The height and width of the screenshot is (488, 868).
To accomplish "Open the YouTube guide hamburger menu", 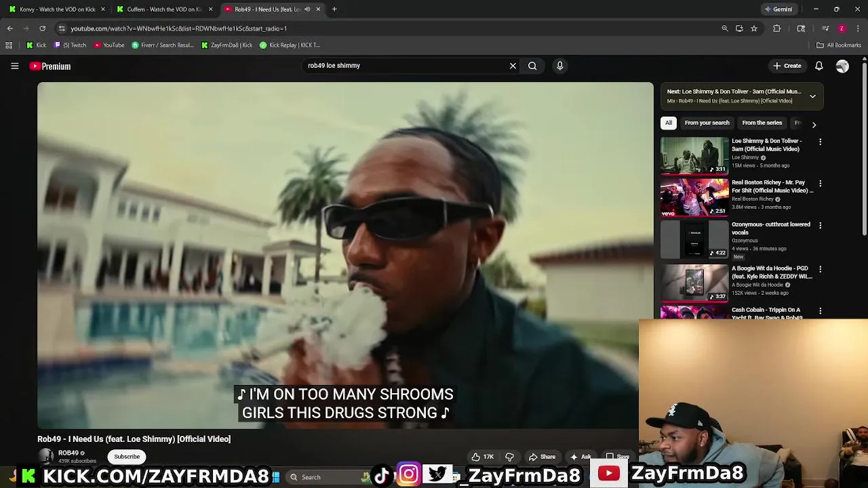I will pyautogui.click(x=14, y=66).
